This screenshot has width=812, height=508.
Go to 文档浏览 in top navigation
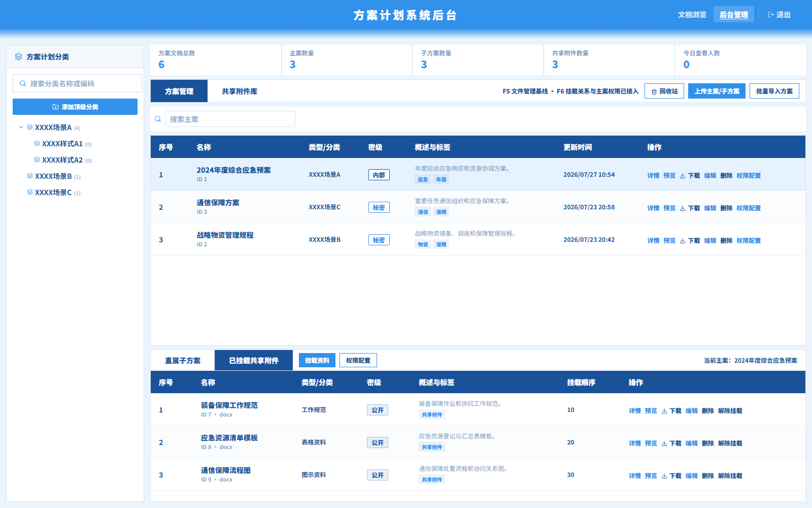point(692,15)
